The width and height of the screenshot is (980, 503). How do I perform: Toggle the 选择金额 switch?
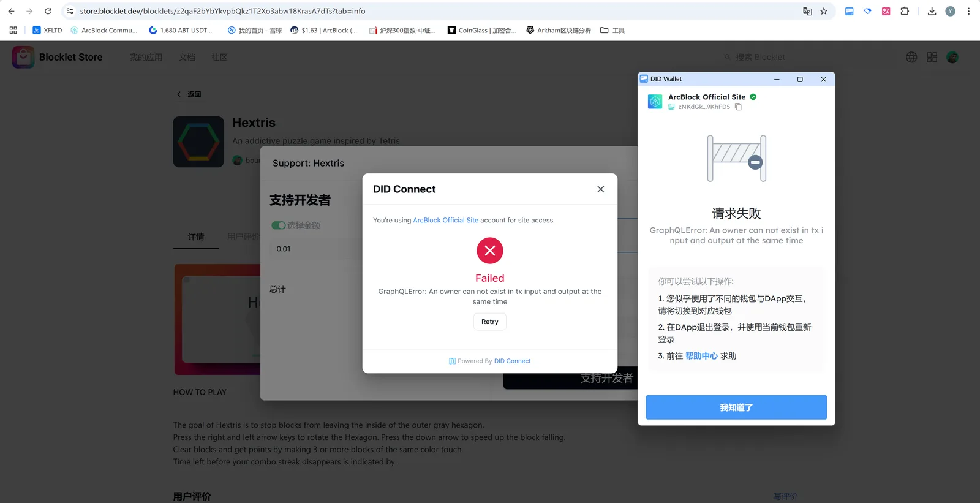[x=278, y=225]
